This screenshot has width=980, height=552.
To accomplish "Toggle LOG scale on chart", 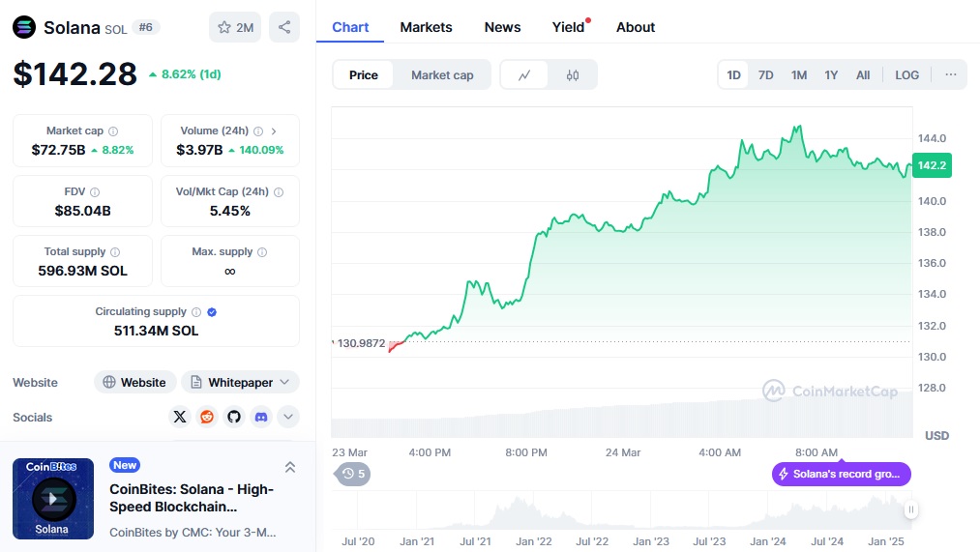I will coord(906,75).
